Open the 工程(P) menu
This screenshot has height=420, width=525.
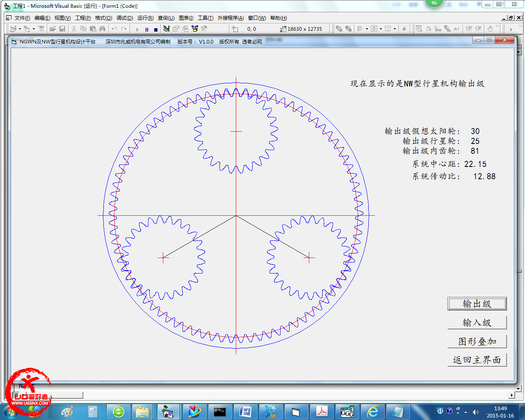83,18
